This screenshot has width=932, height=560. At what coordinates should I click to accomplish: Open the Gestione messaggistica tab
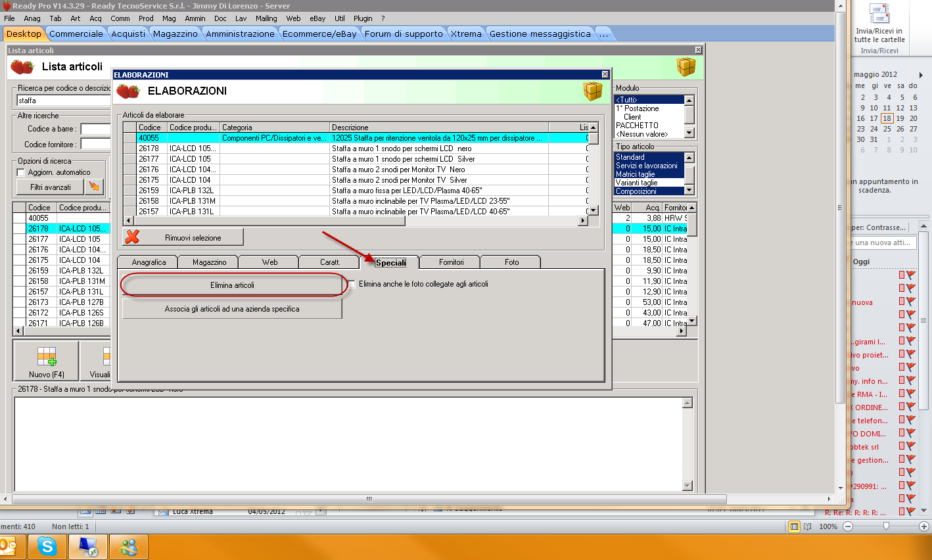click(540, 34)
